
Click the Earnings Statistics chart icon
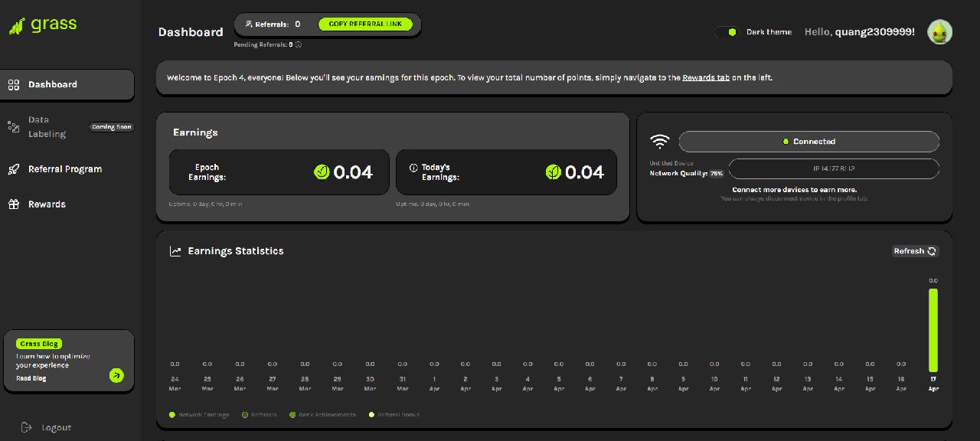coord(175,251)
